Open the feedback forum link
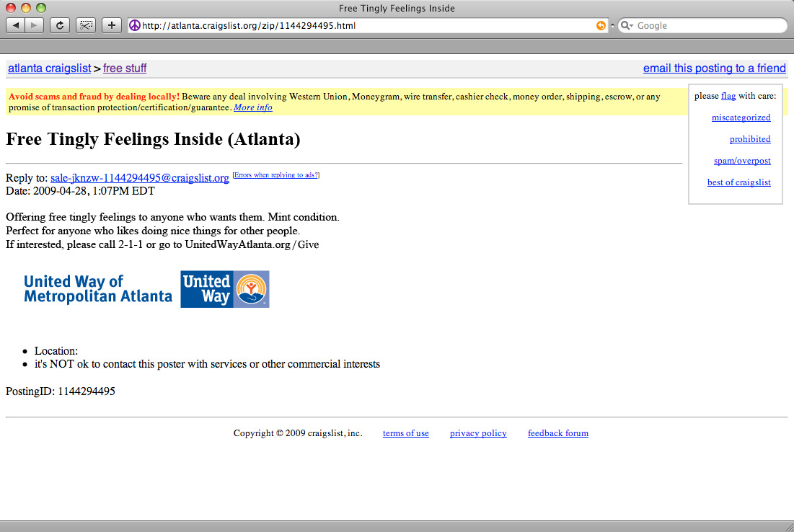Image resolution: width=794 pixels, height=532 pixels. pos(558,433)
